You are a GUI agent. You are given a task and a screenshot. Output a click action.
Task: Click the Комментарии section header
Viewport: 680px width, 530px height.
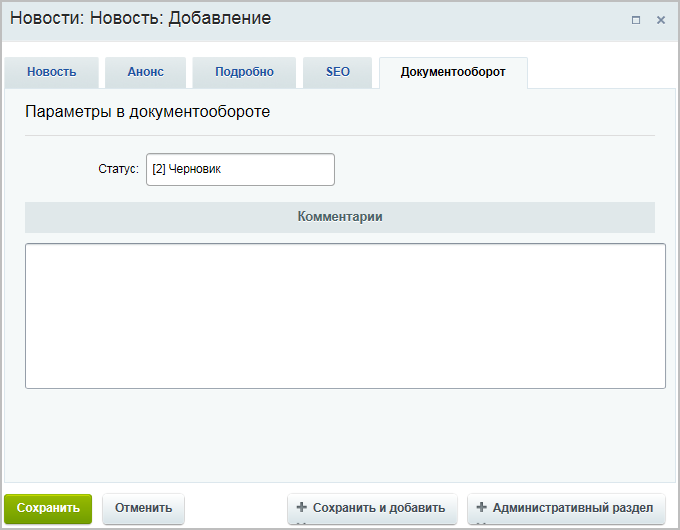(x=340, y=217)
